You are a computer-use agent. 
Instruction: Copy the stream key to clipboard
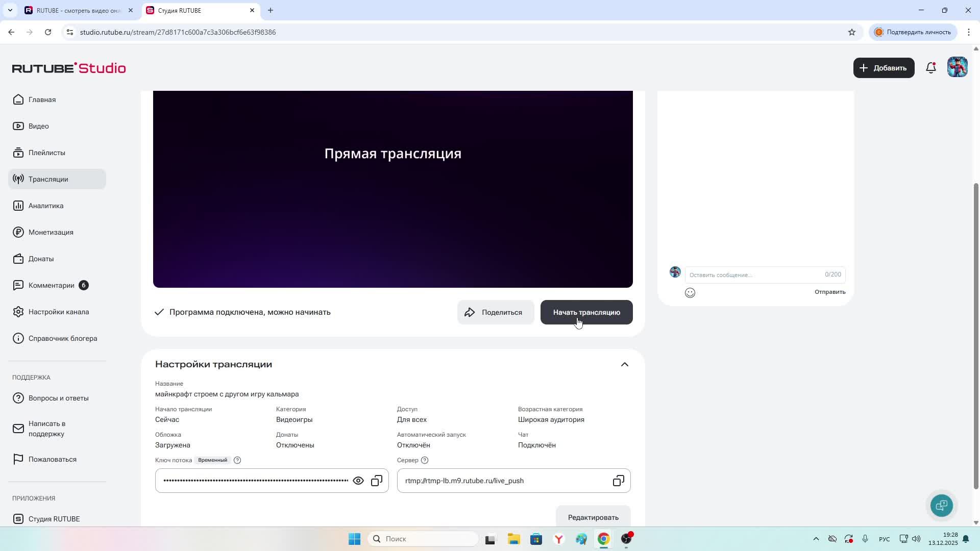tap(377, 481)
